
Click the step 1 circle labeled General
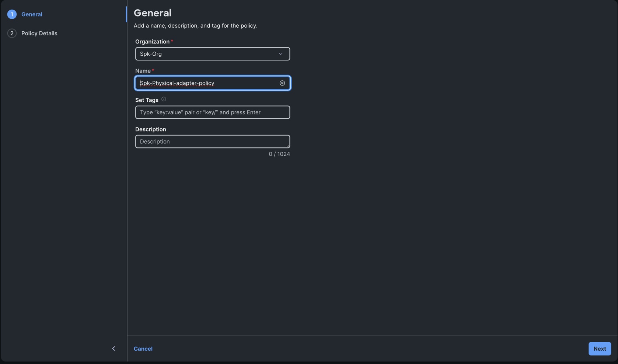pyautogui.click(x=11, y=14)
